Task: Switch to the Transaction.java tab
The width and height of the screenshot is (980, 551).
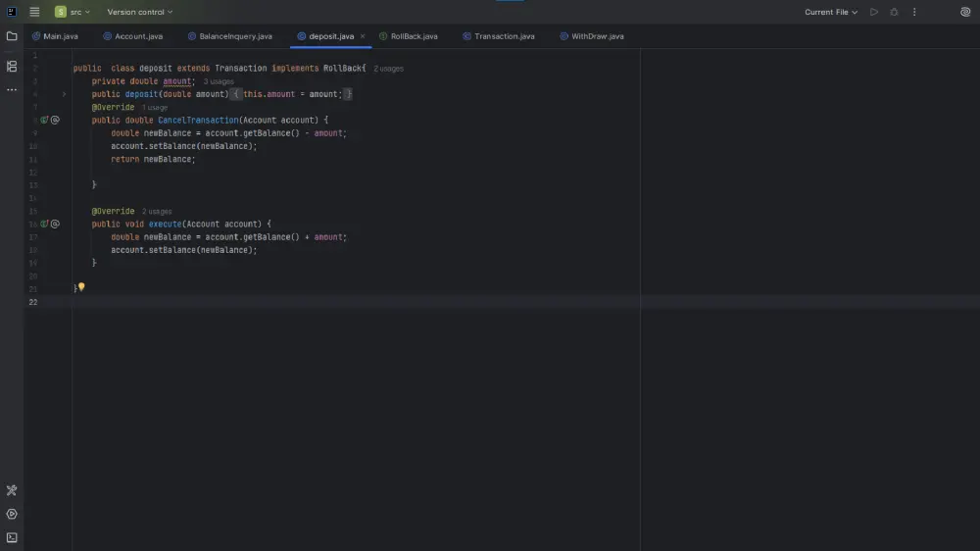Action: coord(499,36)
